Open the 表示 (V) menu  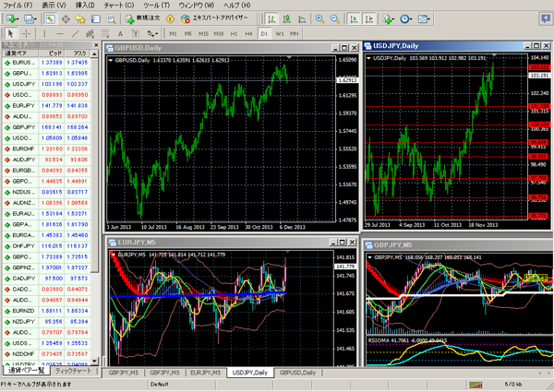(54, 5)
